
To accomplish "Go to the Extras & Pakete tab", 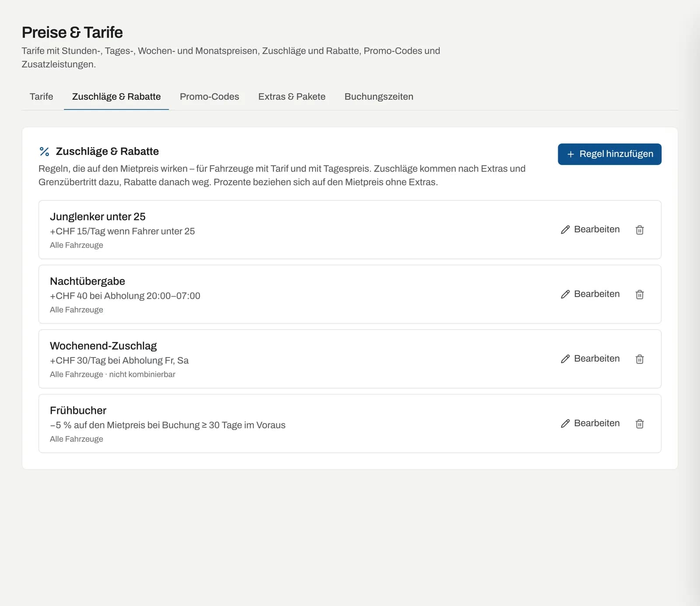I will [292, 97].
